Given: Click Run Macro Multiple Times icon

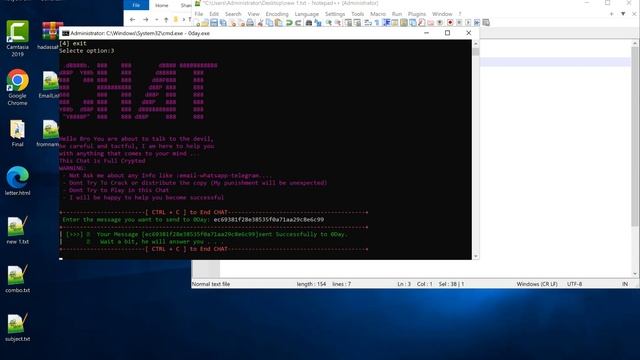Looking at the screenshot, I should [x=477, y=23].
